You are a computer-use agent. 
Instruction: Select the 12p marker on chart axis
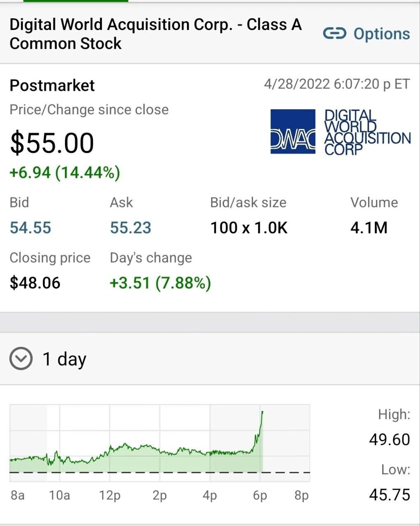[110, 495]
